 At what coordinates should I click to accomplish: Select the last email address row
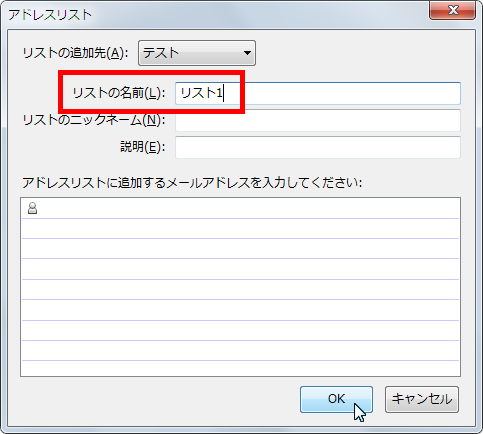[x=240, y=368]
